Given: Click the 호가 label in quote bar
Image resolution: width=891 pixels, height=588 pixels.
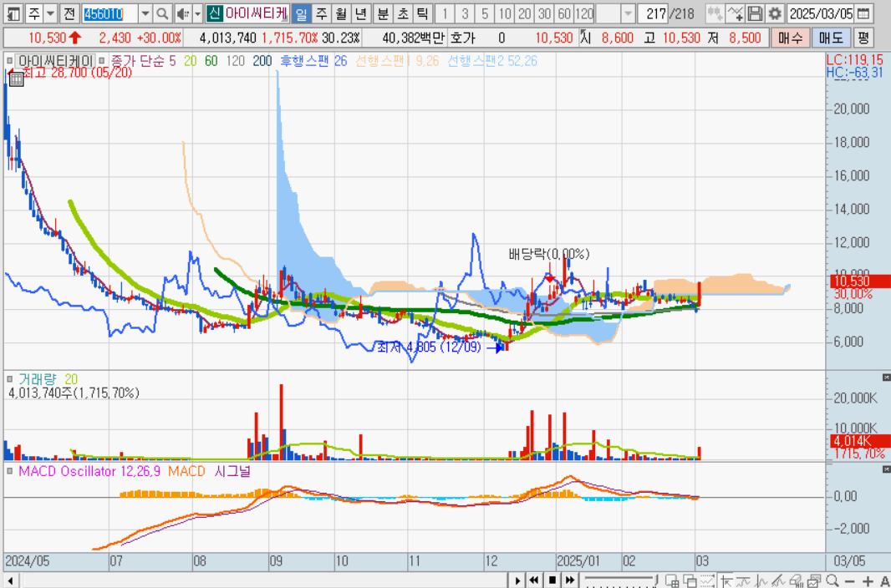Looking at the screenshot, I should tap(461, 38).
